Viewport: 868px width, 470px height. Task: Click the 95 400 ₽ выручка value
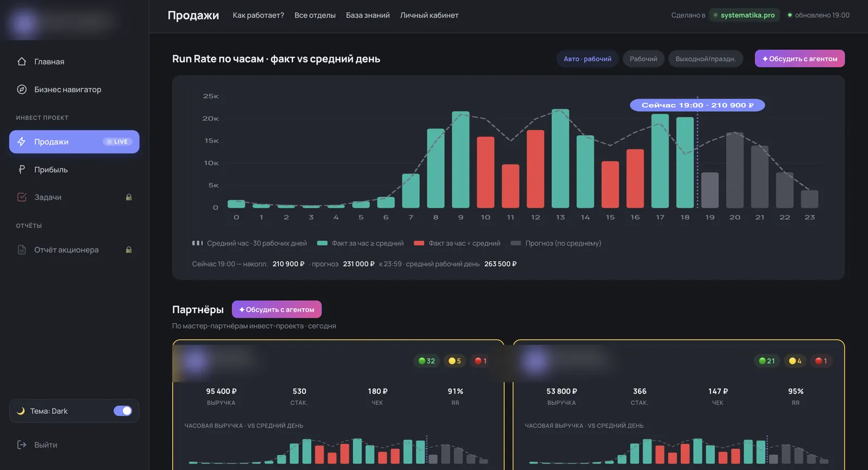[x=221, y=391]
